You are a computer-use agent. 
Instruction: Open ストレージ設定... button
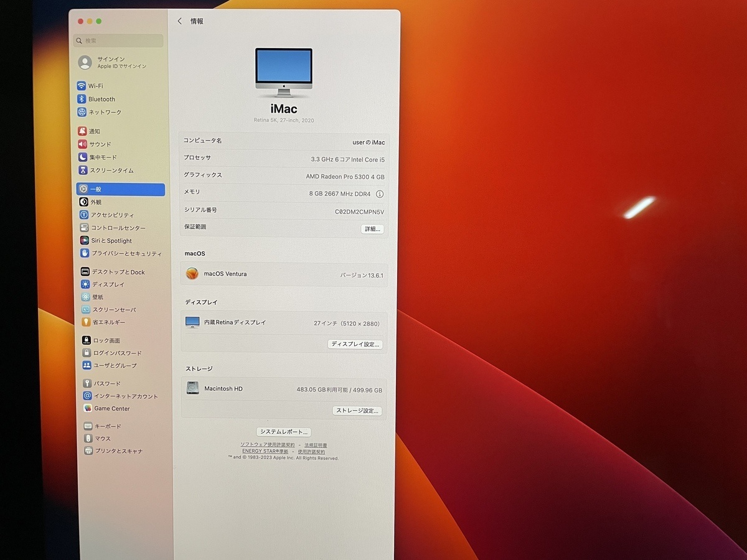(x=357, y=411)
